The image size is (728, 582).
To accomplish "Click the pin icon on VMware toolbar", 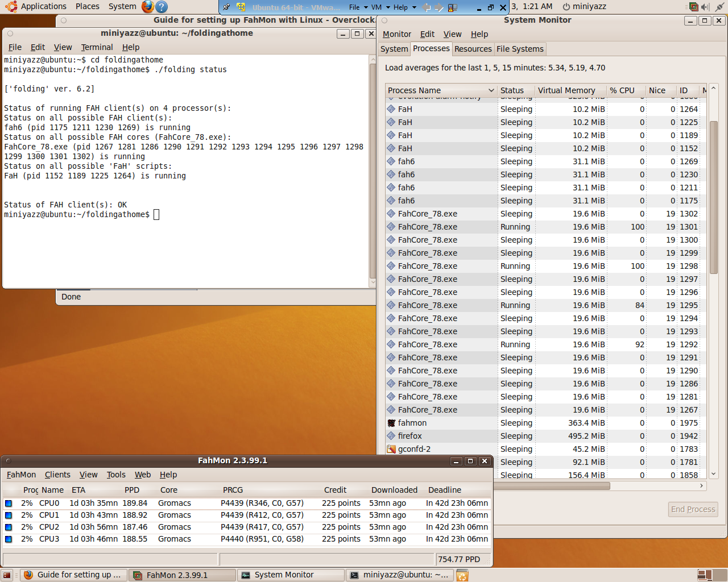I will pyautogui.click(x=226, y=7).
